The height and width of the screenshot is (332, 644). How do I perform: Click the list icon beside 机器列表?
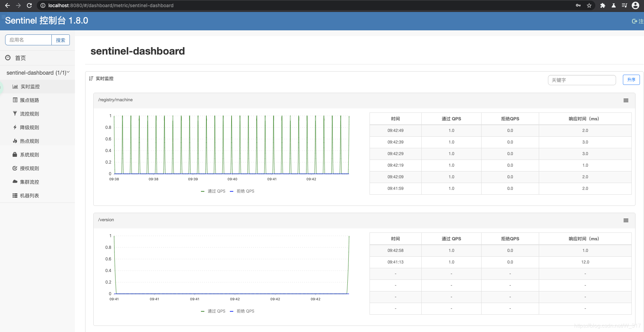(15, 195)
